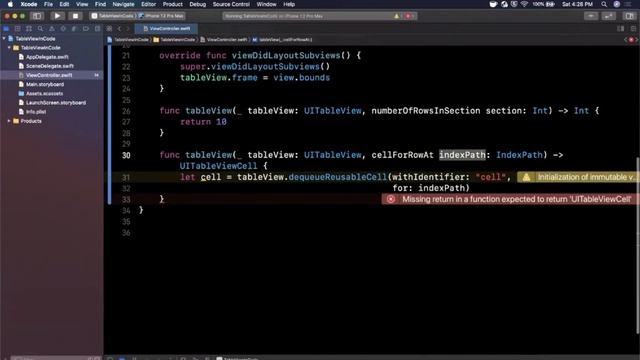Click line number 30 in the gutter
Screen dimensions: 640x360
(126, 155)
